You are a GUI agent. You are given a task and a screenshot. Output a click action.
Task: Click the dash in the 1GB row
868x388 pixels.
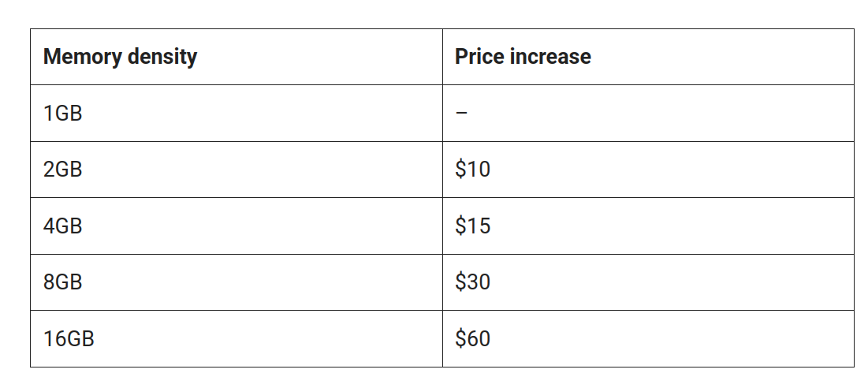point(461,114)
